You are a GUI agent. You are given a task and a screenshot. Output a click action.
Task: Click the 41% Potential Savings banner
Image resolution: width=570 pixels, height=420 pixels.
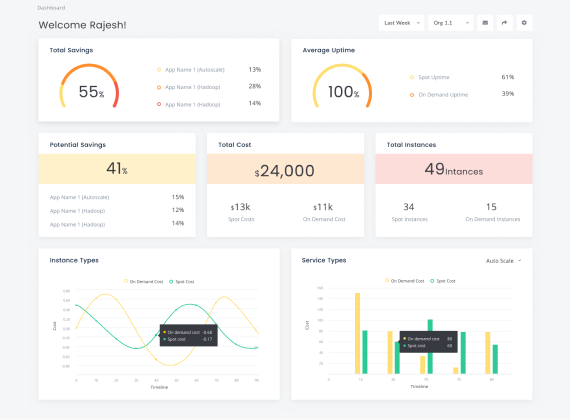117,169
